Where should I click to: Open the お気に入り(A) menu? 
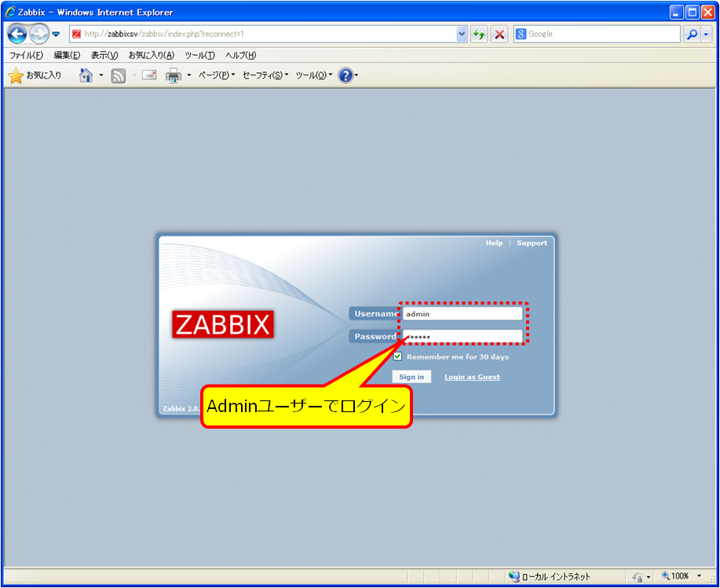[151, 55]
